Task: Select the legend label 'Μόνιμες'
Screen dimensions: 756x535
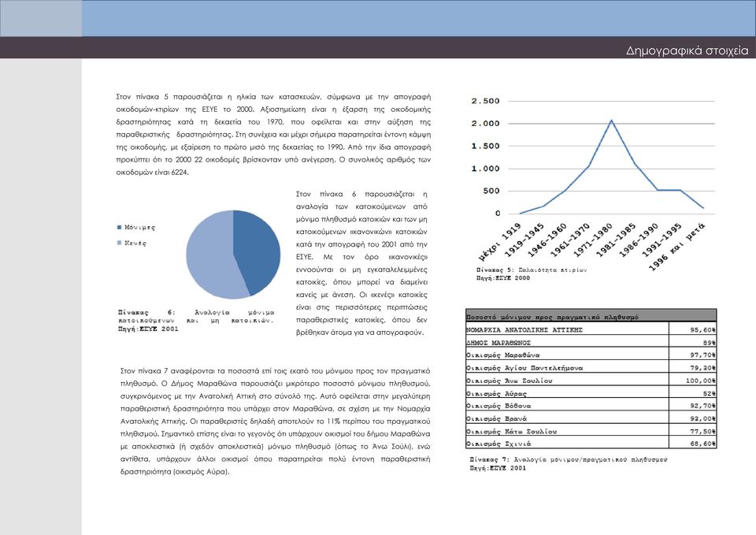Action: 140,227
